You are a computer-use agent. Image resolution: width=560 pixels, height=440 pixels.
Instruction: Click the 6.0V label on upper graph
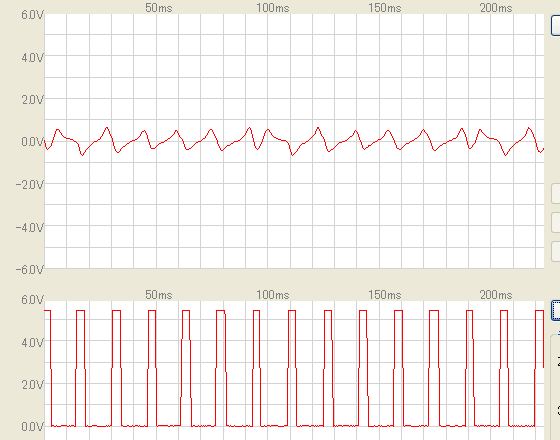click(32, 15)
